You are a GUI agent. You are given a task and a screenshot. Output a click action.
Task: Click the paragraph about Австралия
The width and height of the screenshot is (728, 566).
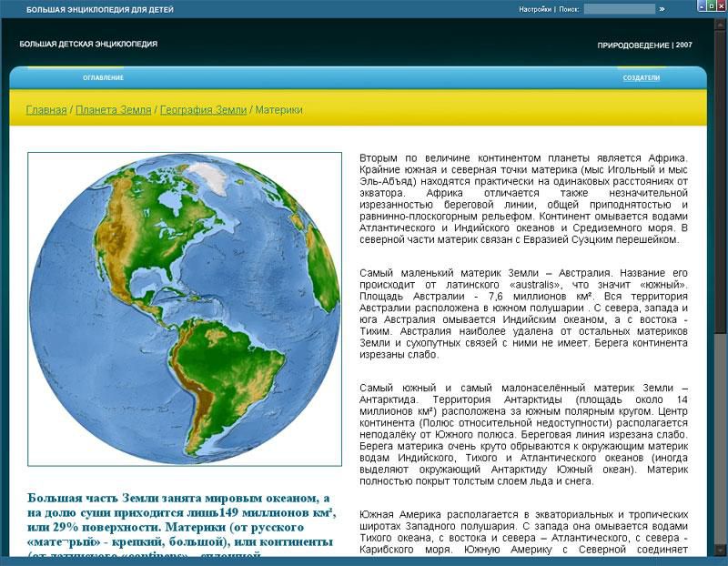coord(523,313)
